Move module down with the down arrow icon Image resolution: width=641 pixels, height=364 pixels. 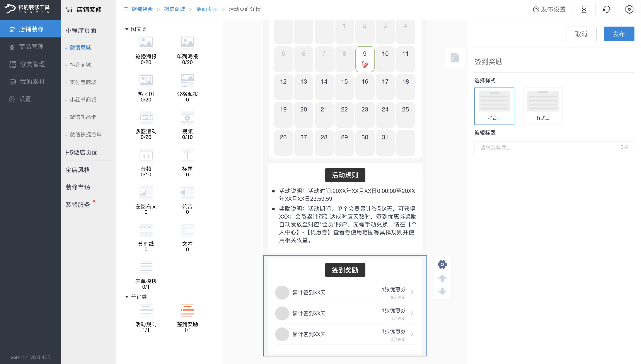442,291
